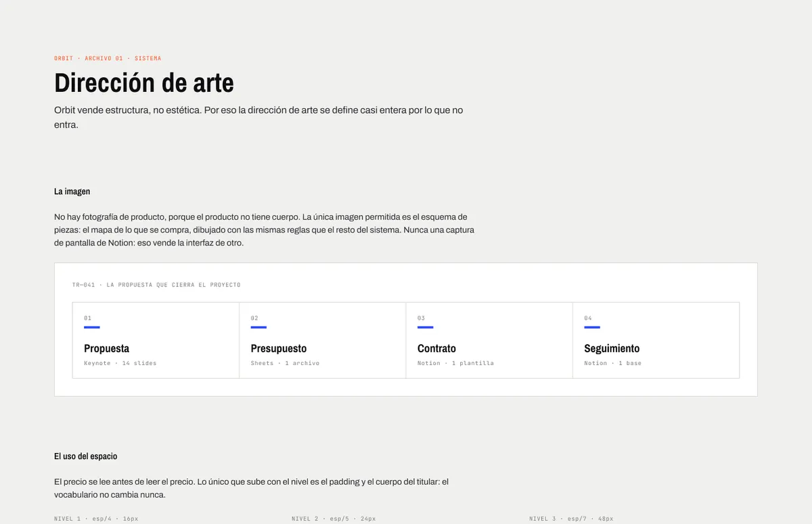812x524 pixels.
Task: Click 'Keynote · 14 slides' label
Action: click(120, 363)
